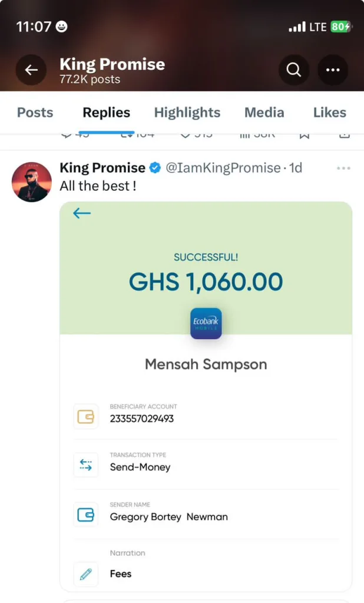Tap the GHS 1,060.00 amount
This screenshot has width=364, height=603.
(206, 283)
